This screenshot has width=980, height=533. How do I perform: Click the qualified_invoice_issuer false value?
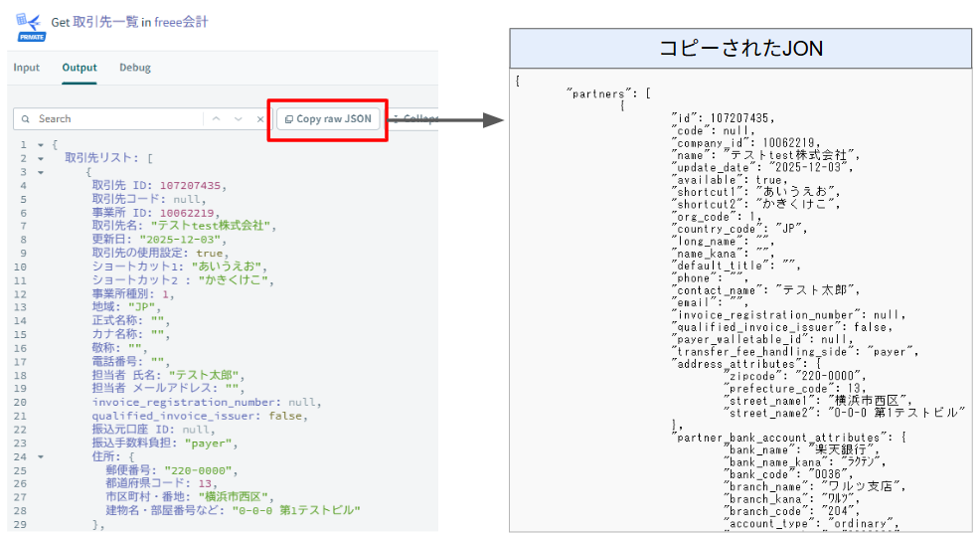pyautogui.click(x=285, y=416)
